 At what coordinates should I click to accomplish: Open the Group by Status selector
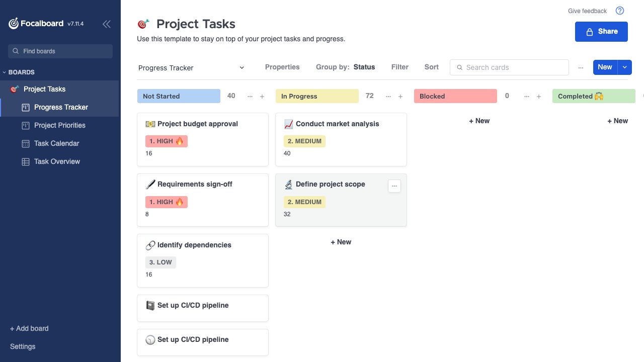coord(345,67)
